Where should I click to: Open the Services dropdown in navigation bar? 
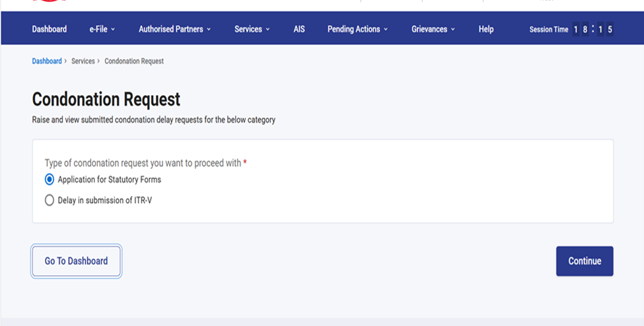pos(252,29)
